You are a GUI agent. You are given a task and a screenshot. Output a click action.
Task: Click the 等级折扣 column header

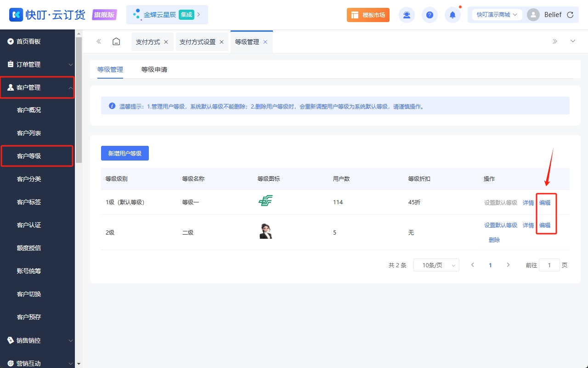pos(419,178)
